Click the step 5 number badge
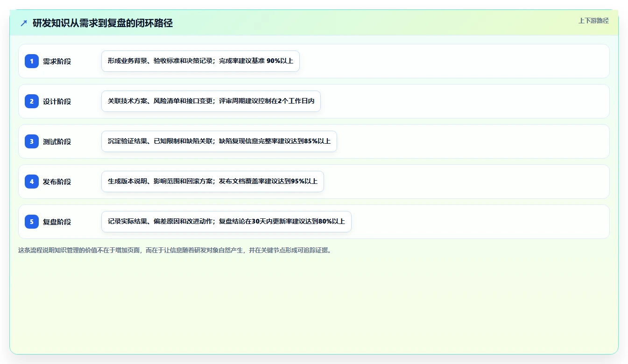 (x=32, y=222)
